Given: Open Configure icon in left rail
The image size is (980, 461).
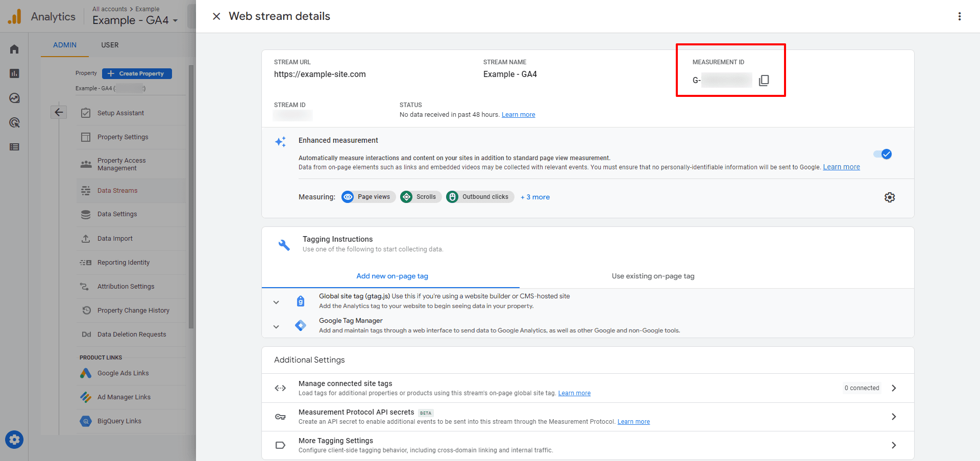Looking at the screenshot, I should [x=14, y=147].
